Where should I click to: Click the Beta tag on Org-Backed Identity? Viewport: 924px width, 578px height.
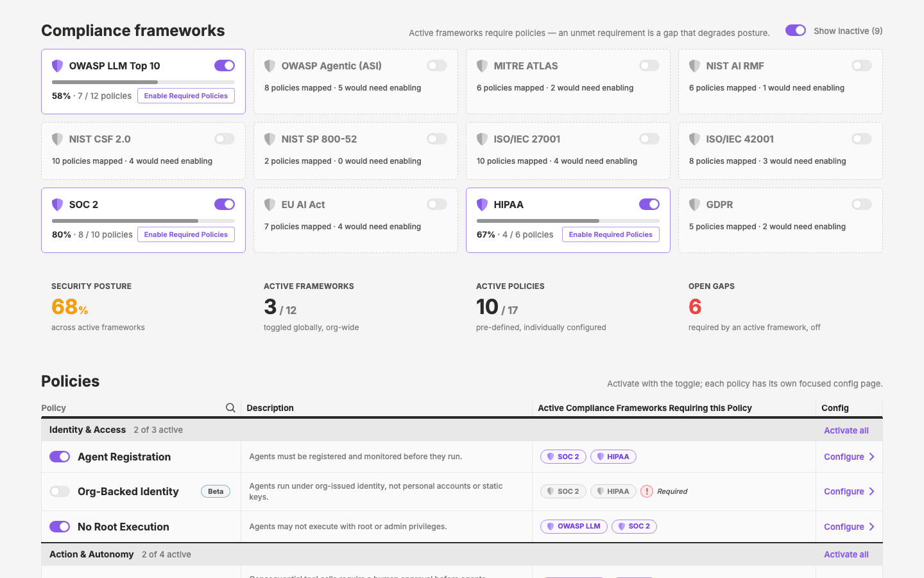click(x=216, y=491)
